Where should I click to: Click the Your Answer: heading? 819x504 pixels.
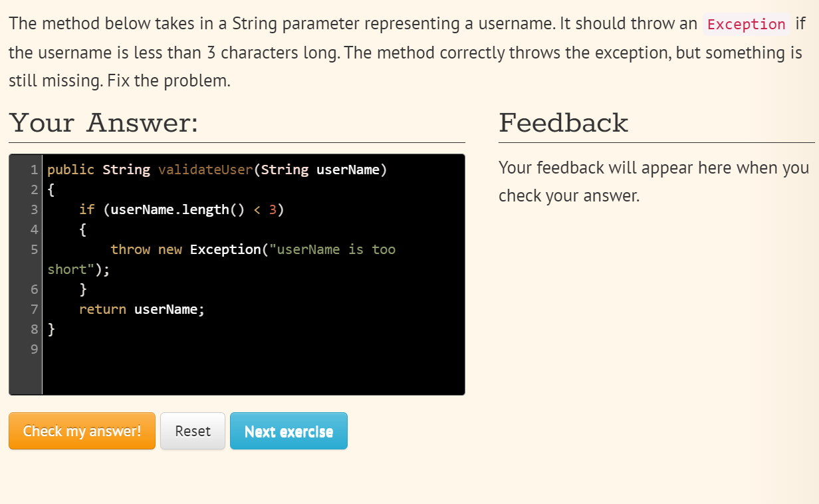[104, 123]
